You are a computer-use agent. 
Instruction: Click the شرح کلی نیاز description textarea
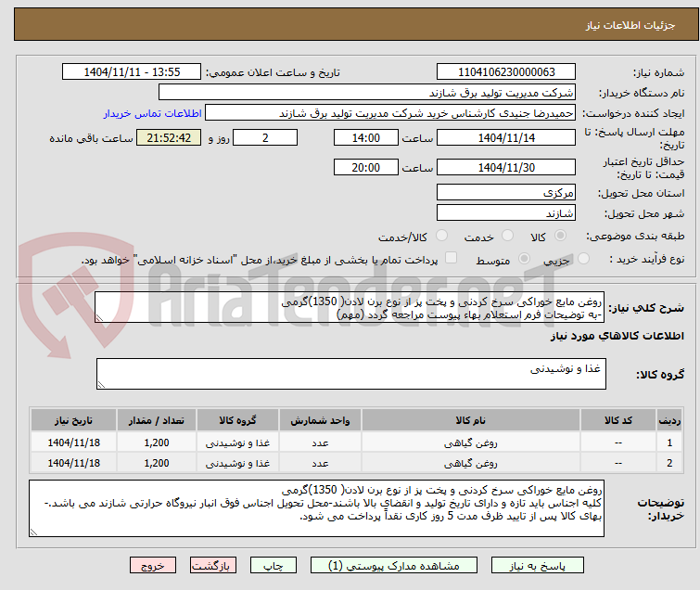(x=350, y=307)
